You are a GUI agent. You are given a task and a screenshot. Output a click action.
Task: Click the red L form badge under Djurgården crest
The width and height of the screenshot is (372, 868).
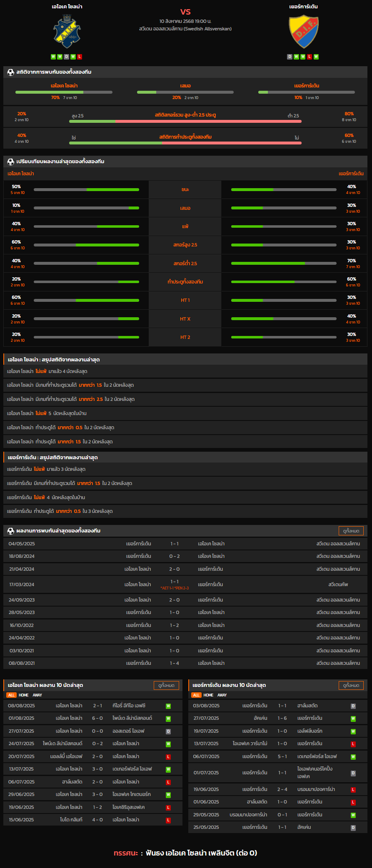coord(310,57)
